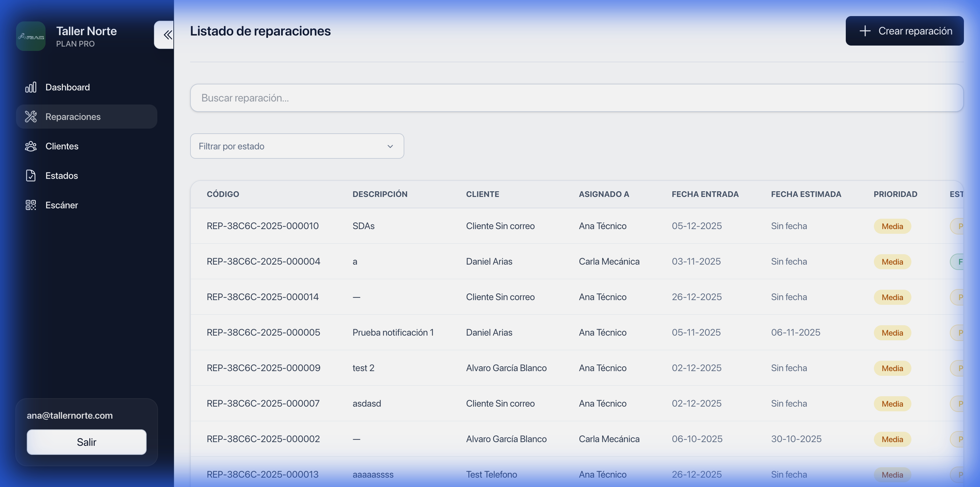Click the Crear reparación button
Image resolution: width=980 pixels, height=487 pixels.
click(904, 31)
